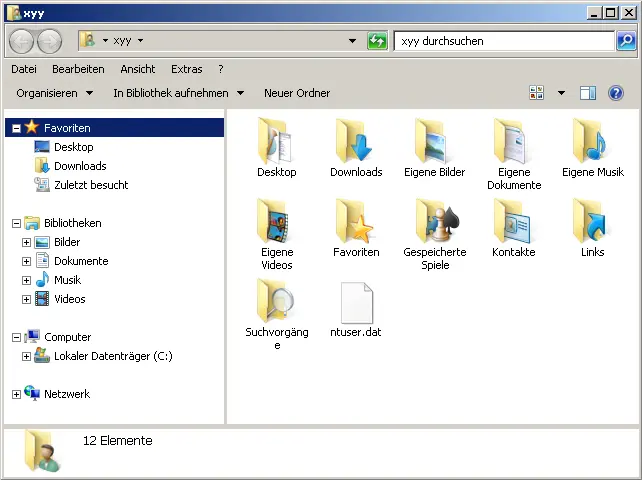Open the Organisieren dropdown menu
Image resolution: width=642 pixels, height=480 pixels.
tap(54, 93)
